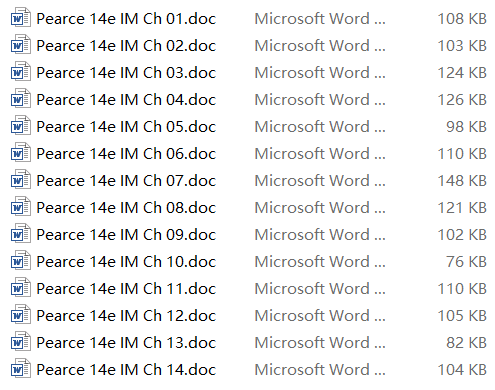Select file name Pearce 14e IM Ch 07.doc
Screen dimensions: 495x390
[126, 181]
